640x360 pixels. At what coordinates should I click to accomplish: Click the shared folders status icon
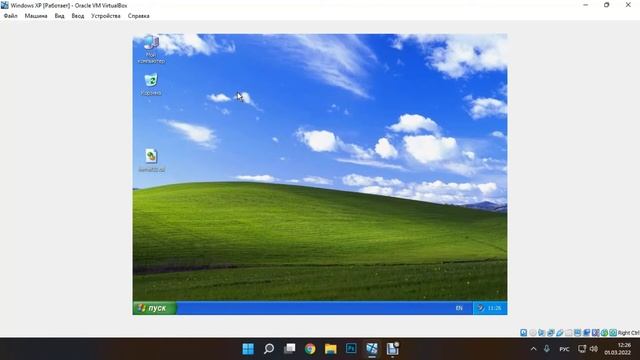coord(569,333)
